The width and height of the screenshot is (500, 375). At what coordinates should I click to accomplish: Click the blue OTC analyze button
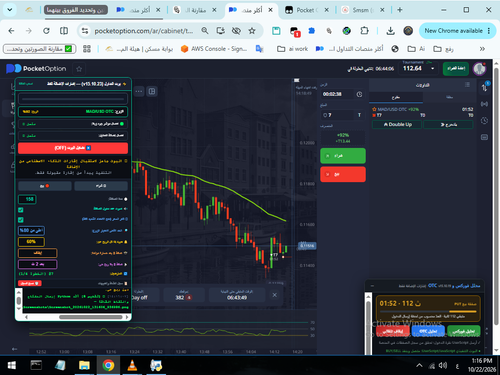pos(428,331)
